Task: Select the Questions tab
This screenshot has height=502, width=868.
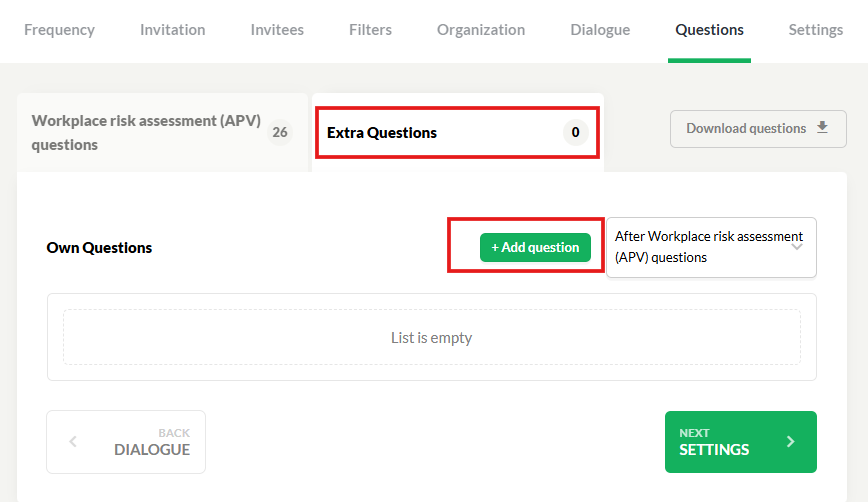Action: (x=709, y=30)
